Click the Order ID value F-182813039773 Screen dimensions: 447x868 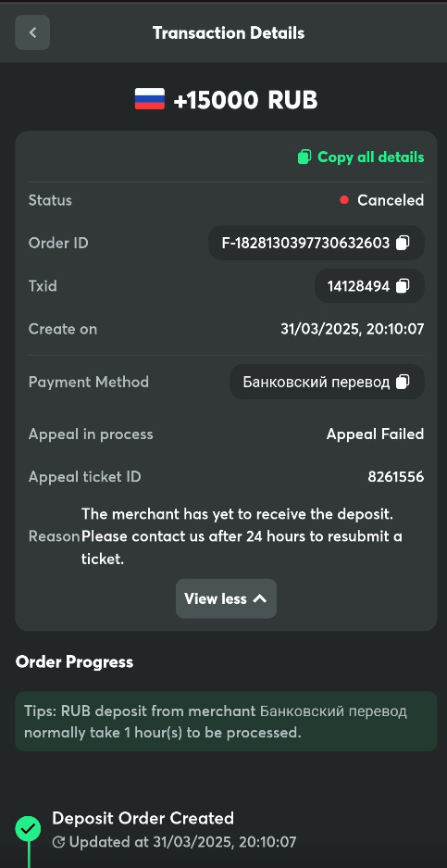(x=305, y=243)
